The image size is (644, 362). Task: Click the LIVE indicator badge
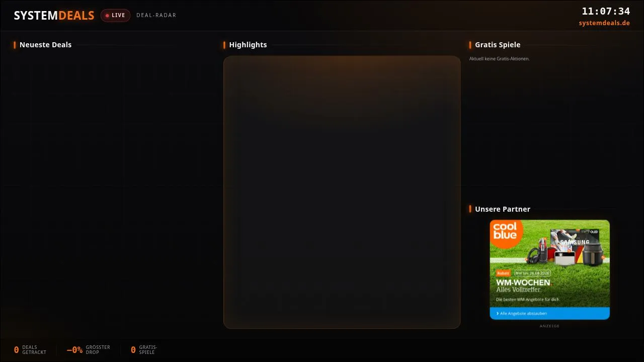click(115, 16)
